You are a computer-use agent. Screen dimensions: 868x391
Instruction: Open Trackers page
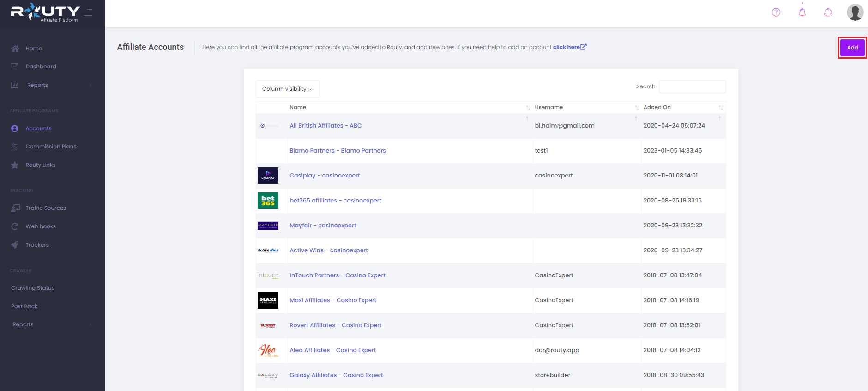click(37, 245)
